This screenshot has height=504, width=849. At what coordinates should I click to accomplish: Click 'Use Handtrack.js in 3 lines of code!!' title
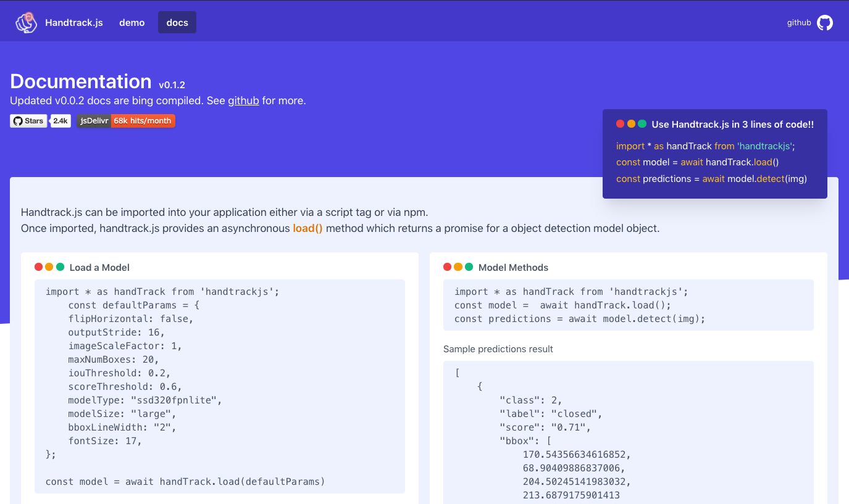click(x=732, y=125)
